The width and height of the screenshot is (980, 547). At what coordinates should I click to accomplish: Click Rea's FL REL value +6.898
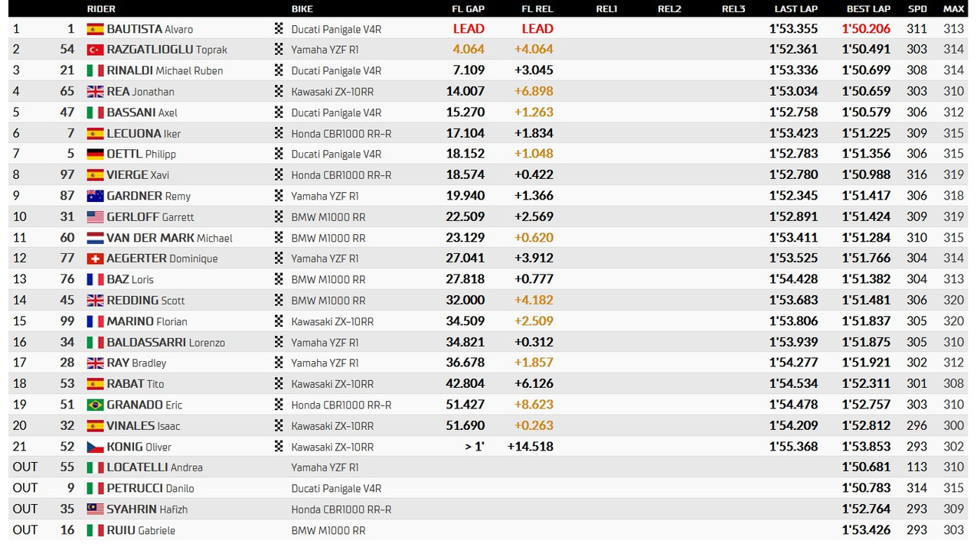pos(534,92)
